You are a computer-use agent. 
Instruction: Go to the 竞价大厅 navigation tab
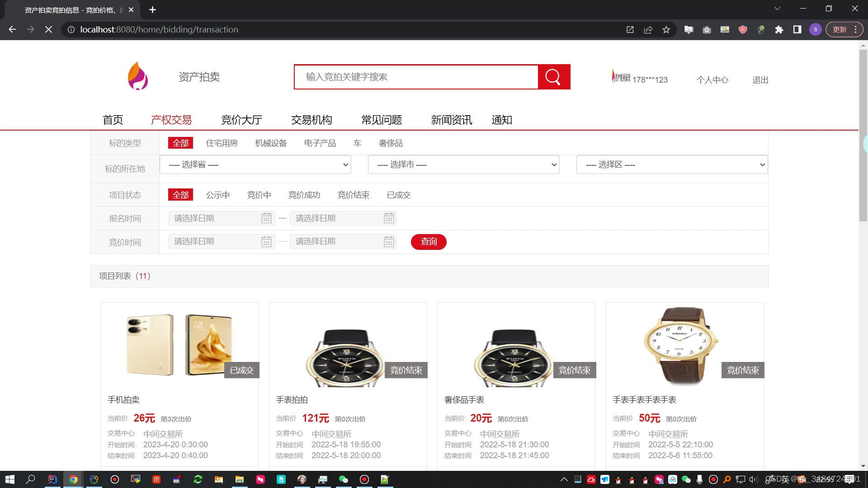pos(241,120)
